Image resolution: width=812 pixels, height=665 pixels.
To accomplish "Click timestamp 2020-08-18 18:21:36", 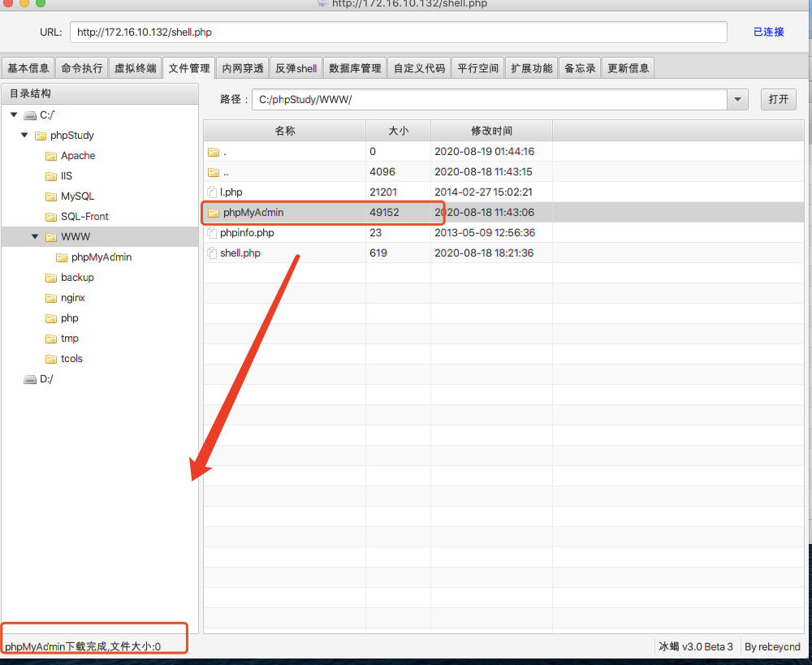I will (484, 253).
